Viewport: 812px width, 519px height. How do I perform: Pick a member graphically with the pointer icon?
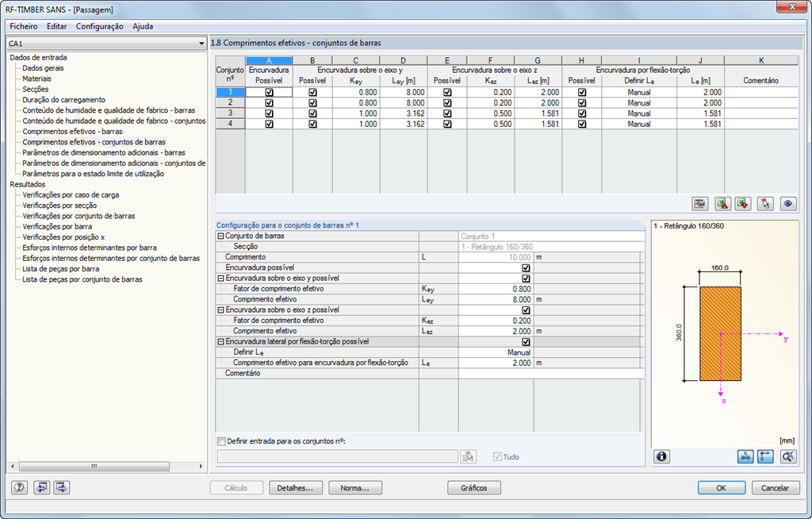(x=765, y=203)
